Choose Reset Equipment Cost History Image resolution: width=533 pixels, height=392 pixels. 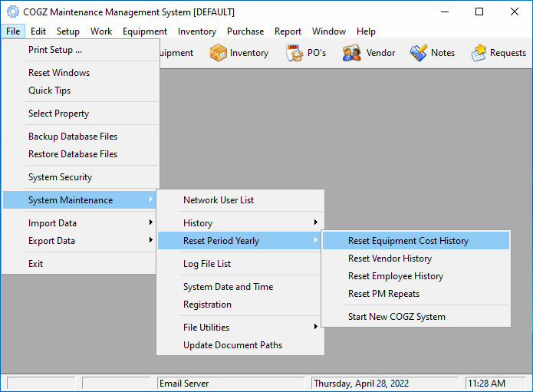tap(416, 241)
